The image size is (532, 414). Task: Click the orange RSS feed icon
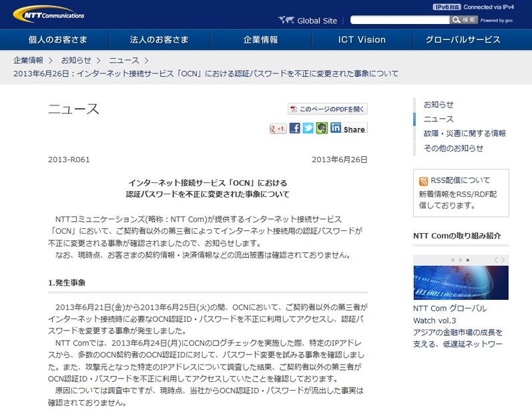(x=423, y=181)
